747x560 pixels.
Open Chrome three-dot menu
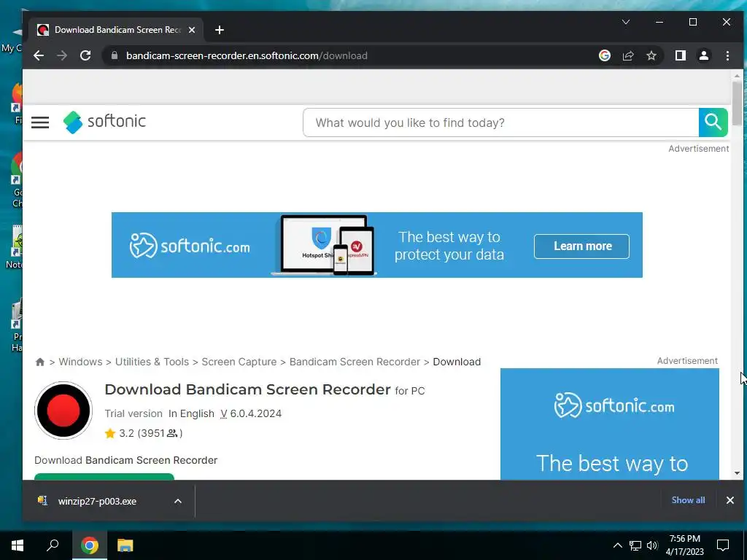pyautogui.click(x=727, y=55)
